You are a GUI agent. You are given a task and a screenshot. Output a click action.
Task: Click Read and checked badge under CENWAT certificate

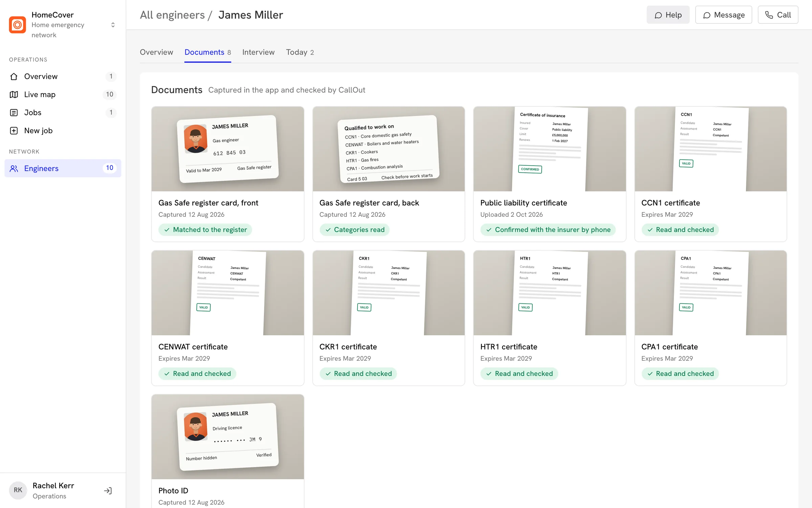click(197, 374)
